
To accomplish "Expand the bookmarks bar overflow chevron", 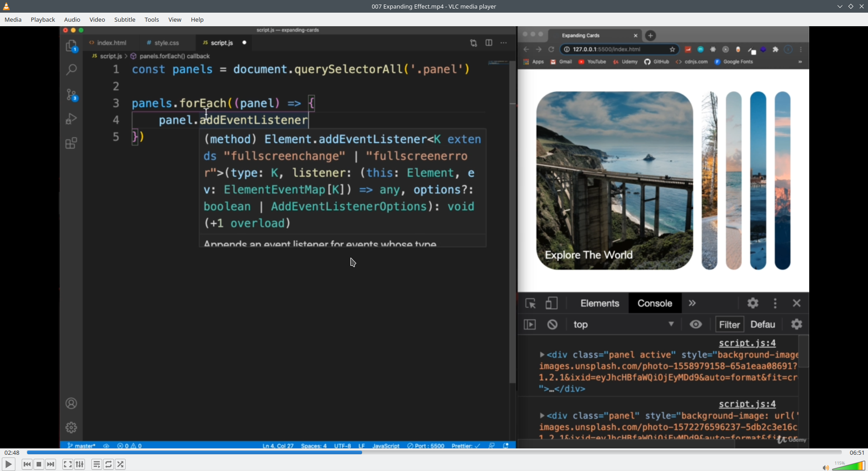I will tap(800, 62).
